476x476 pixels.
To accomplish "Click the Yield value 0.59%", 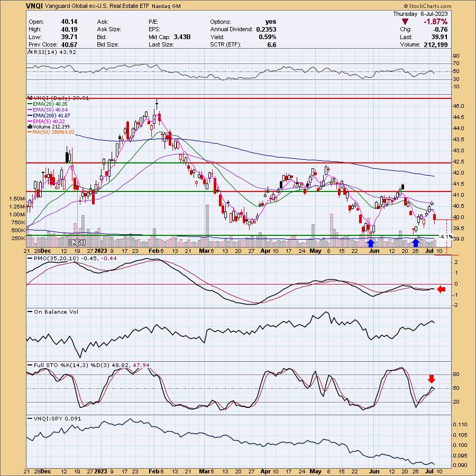I will (x=268, y=37).
